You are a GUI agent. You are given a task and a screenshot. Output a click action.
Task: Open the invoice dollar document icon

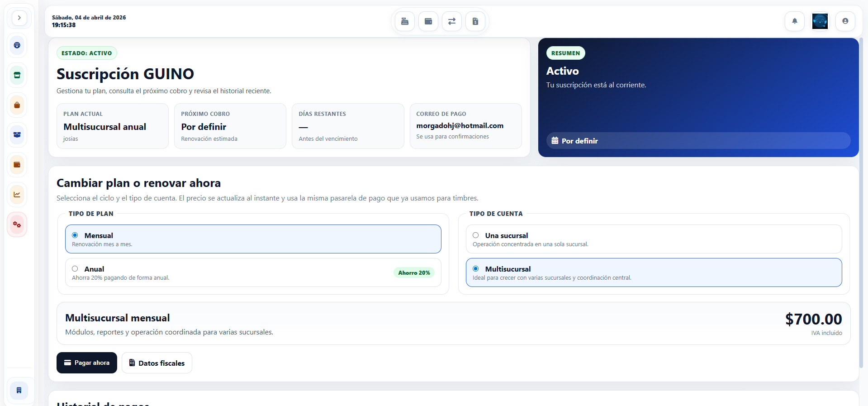(x=475, y=21)
